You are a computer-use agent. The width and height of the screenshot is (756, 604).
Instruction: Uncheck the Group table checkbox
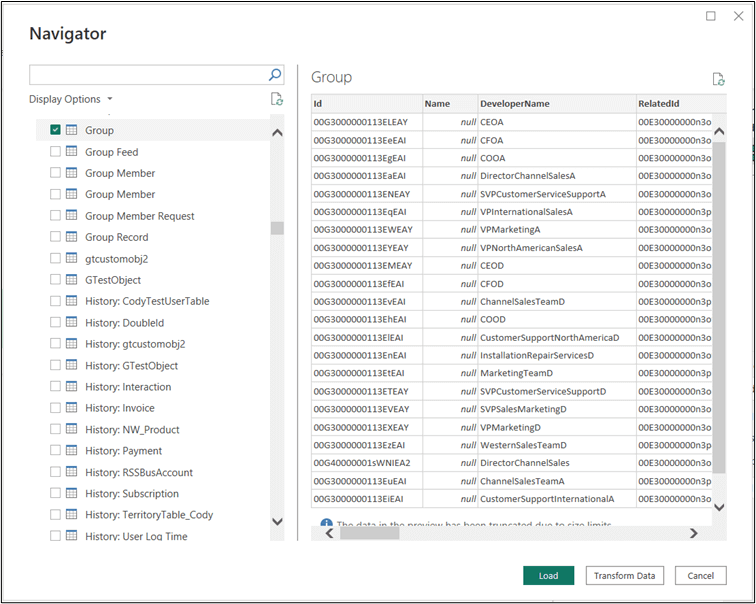click(x=55, y=130)
